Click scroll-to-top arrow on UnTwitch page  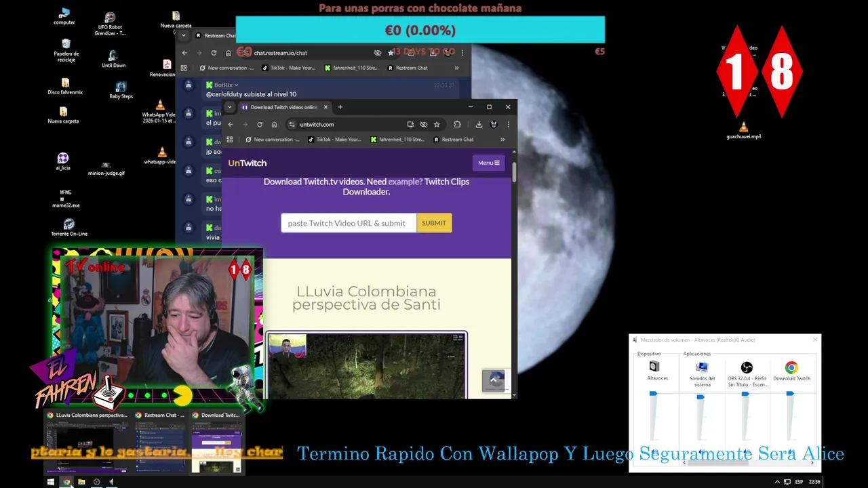pos(493,380)
